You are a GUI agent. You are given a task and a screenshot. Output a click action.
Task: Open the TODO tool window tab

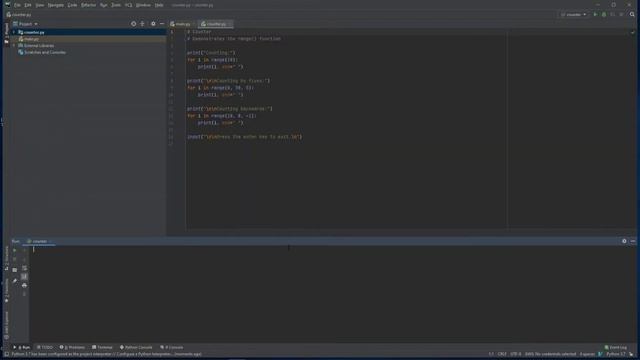[45, 347]
